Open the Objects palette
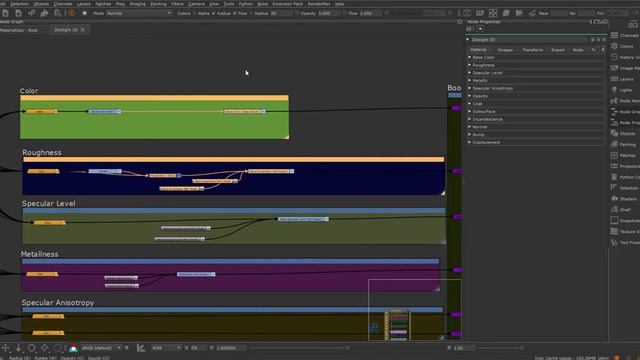The height and width of the screenshot is (360, 640). point(624,133)
